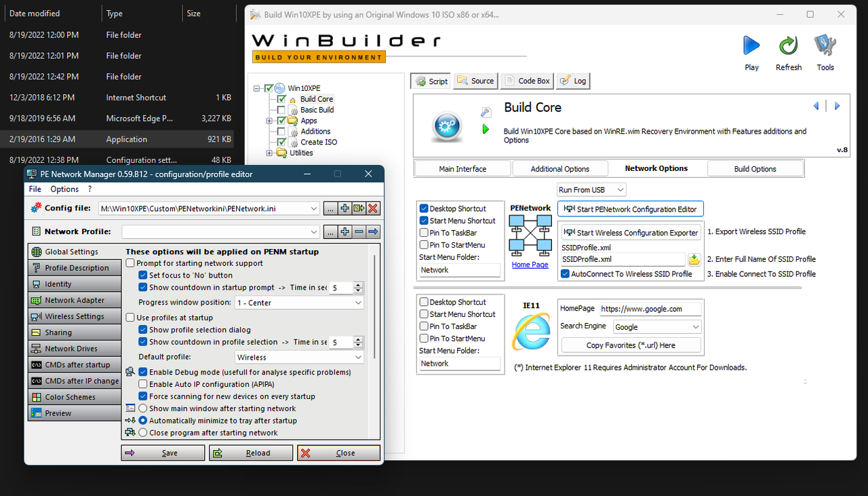Remove network profile with minus icon
Image resolution: width=868 pixels, height=496 pixels.
359,232
